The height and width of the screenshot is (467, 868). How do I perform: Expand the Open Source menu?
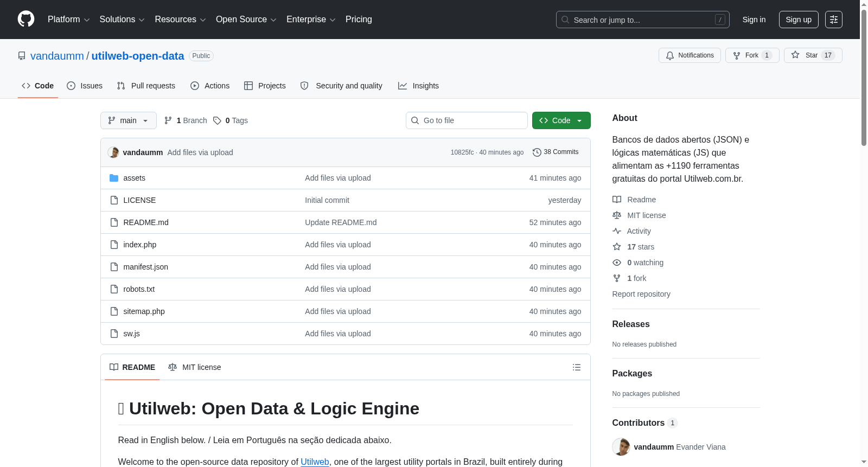246,20
